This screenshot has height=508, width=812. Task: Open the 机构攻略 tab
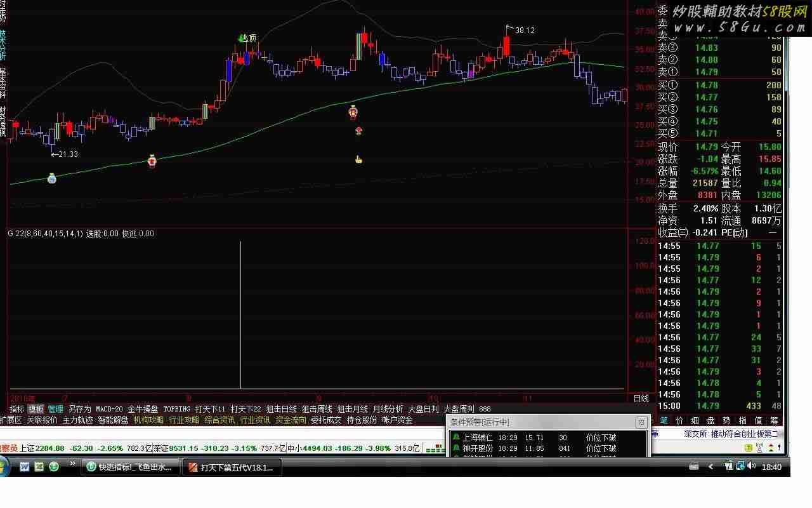[x=148, y=420]
